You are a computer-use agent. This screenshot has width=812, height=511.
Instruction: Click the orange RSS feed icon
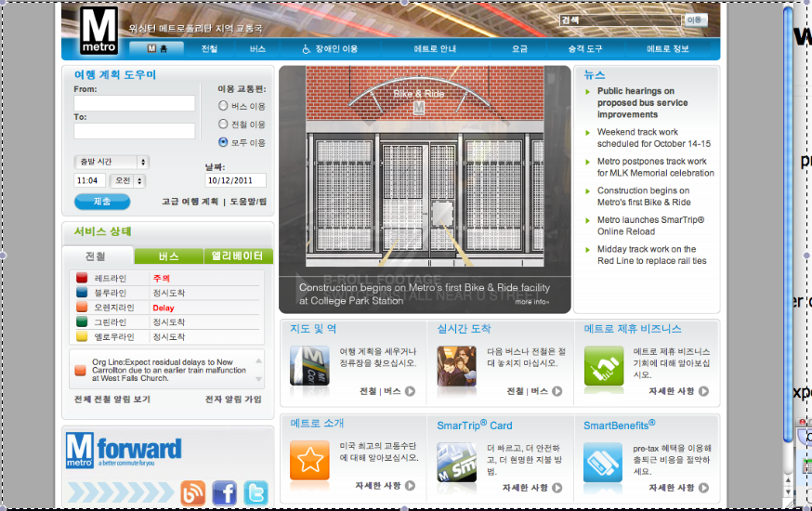pyautogui.click(x=193, y=492)
